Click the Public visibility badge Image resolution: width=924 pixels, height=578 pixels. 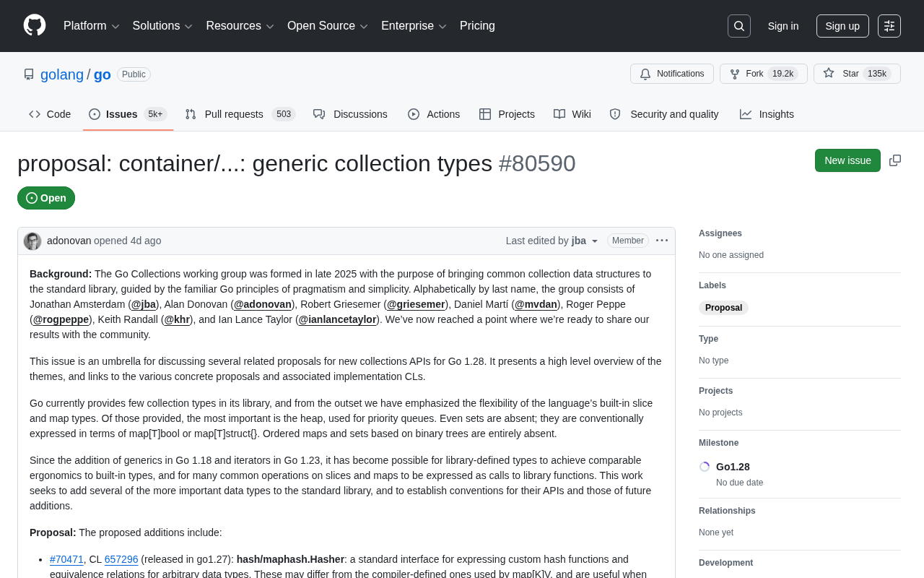[134, 74]
